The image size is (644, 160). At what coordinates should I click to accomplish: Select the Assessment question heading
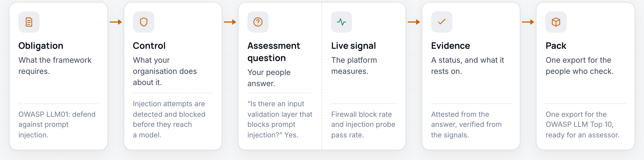coord(274,52)
